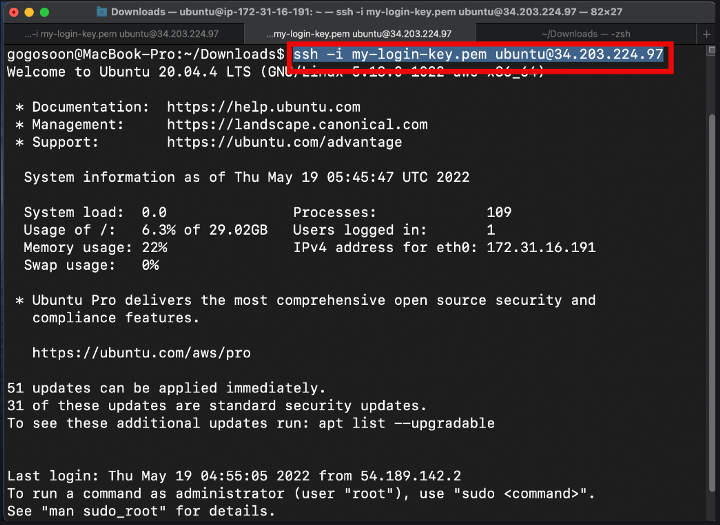Click the System load value 0.0
720x525 pixels.
[x=154, y=212]
